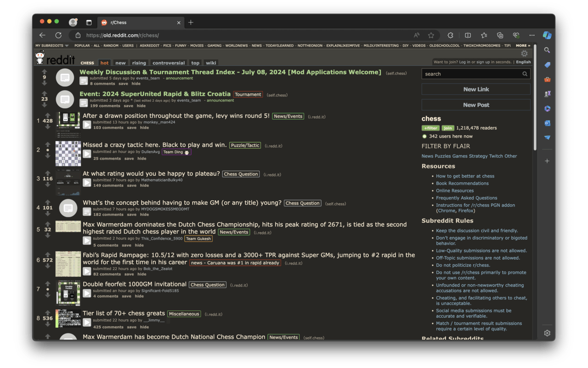
Task: Open browser profile avatar
Action: [x=73, y=22]
